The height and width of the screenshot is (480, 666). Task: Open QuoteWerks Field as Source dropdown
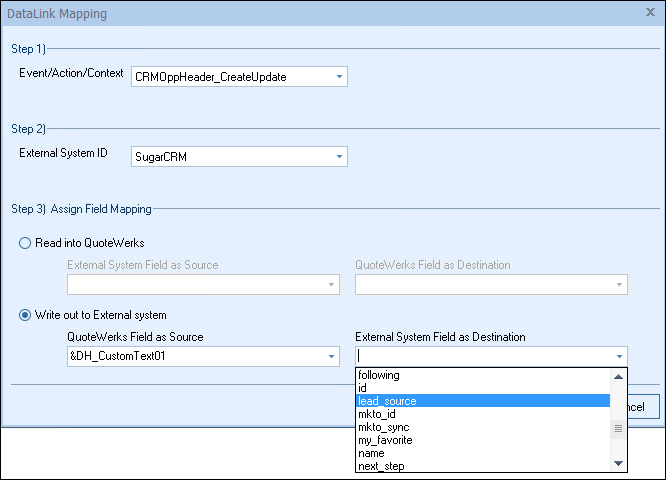(330, 357)
